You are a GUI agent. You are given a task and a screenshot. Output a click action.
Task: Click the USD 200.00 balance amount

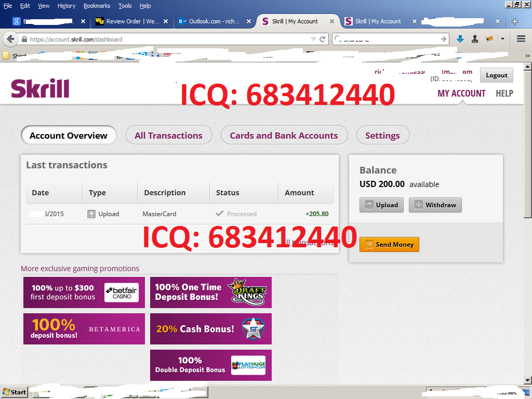[382, 184]
